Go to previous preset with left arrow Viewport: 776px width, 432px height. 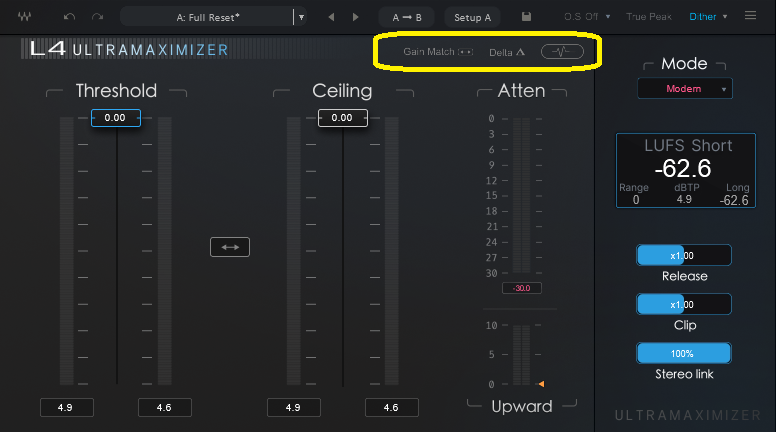(x=331, y=17)
